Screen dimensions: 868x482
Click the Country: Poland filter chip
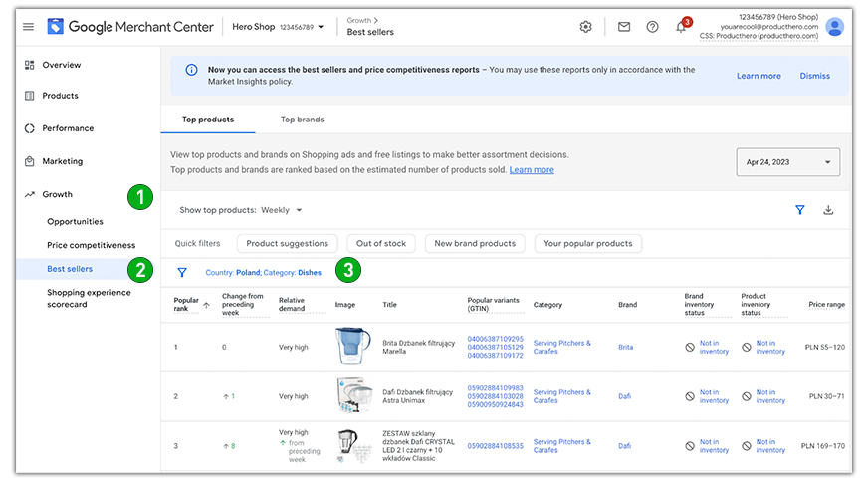[x=233, y=273]
